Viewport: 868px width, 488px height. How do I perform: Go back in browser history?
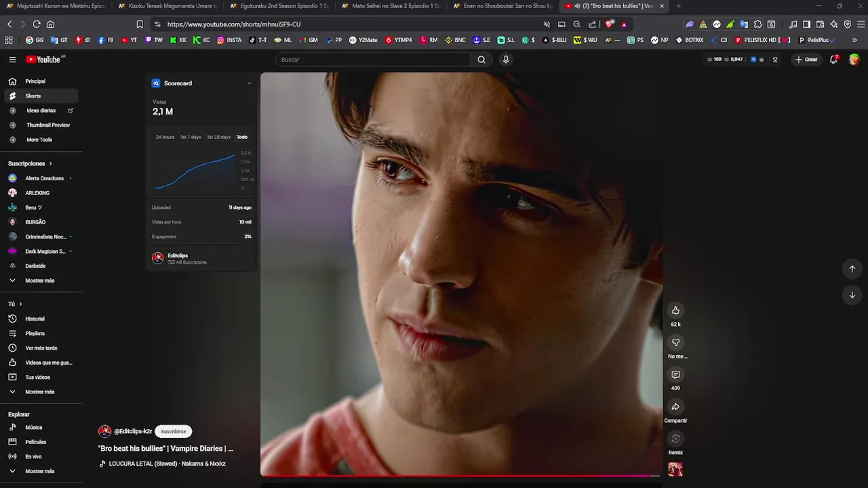9,24
